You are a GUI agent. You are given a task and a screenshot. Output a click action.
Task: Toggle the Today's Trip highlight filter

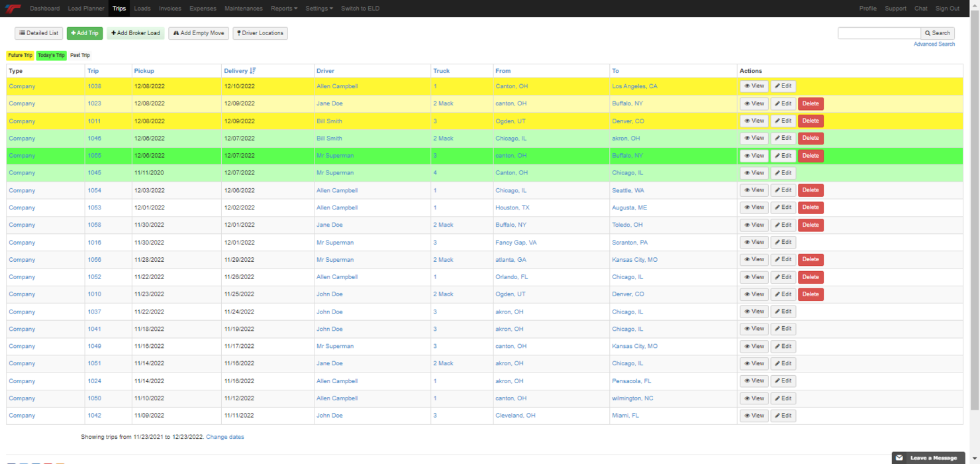[x=51, y=55]
